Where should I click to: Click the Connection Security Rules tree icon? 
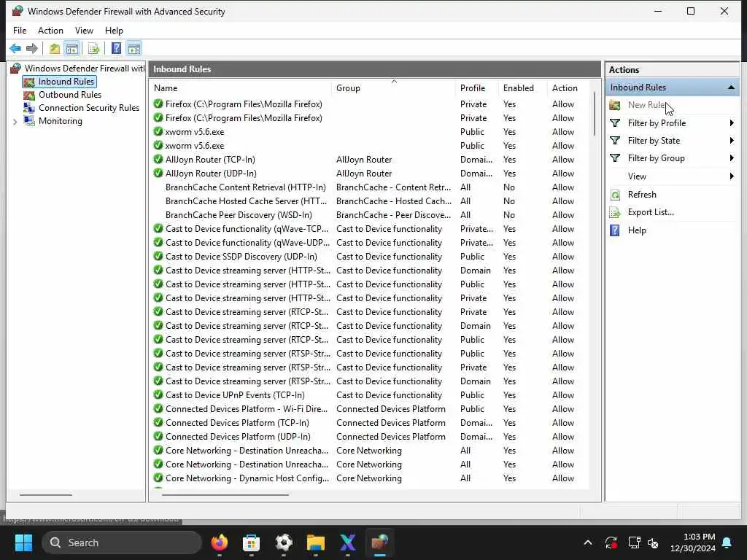(x=29, y=108)
